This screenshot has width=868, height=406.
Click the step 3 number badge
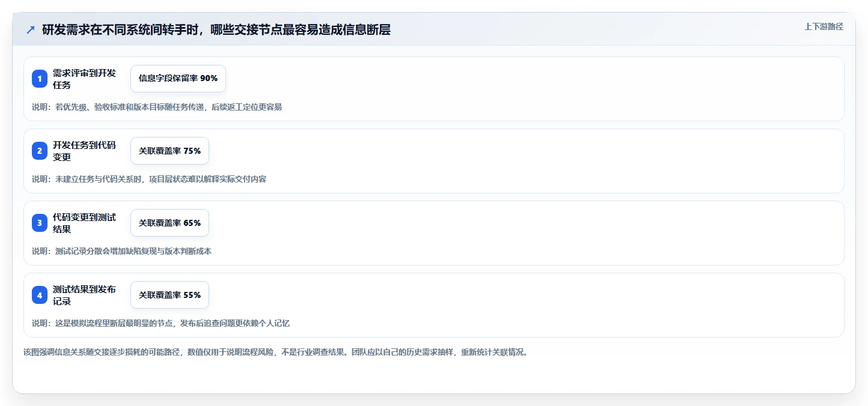point(40,223)
